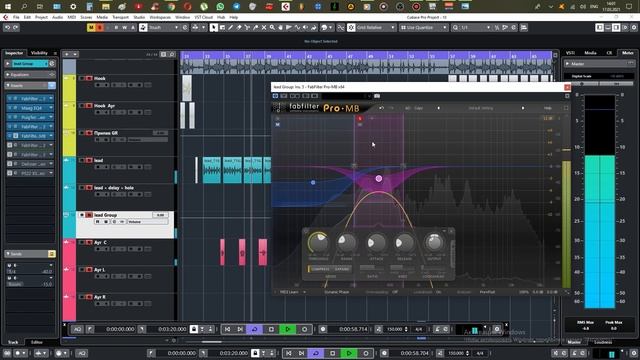640x360 pixels.
Task: Go to previous marker in floating transport
Action: pyautogui.click(x=228, y=329)
